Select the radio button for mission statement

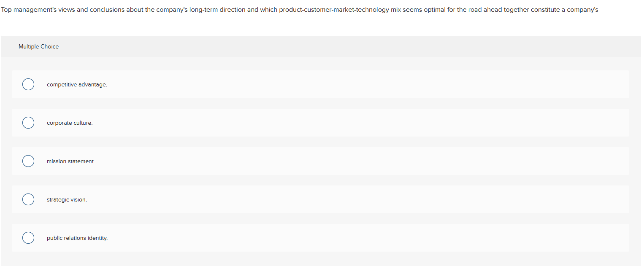(x=28, y=161)
